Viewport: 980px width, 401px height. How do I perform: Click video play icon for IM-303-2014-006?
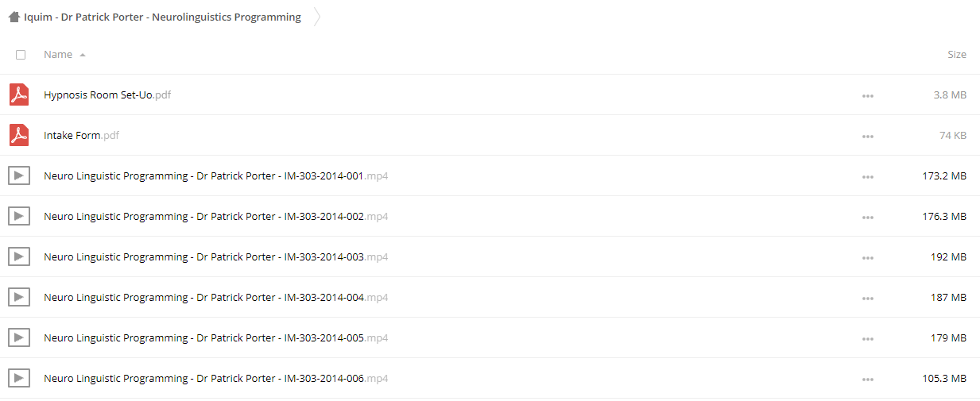(x=19, y=378)
